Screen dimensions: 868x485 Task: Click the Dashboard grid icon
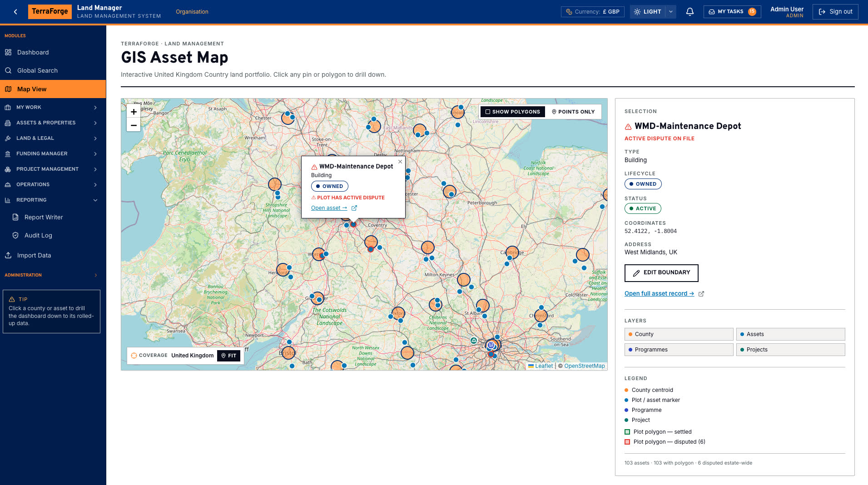8,52
